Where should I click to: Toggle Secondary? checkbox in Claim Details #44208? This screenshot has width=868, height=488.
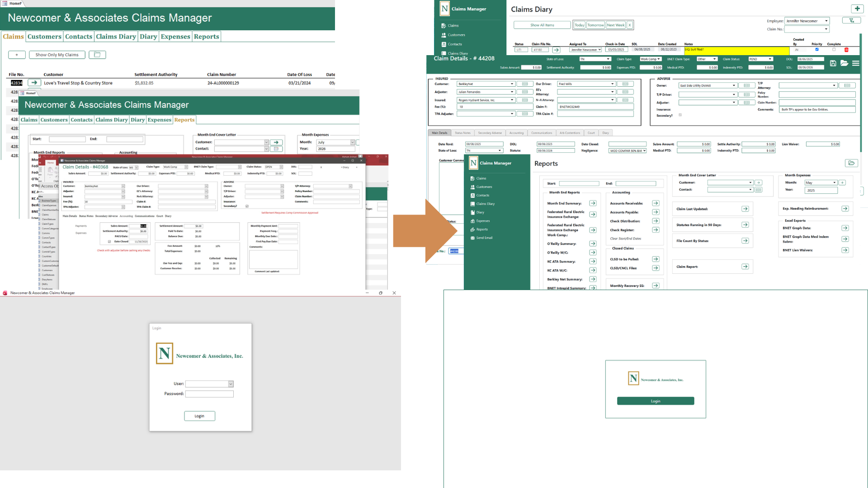point(680,115)
